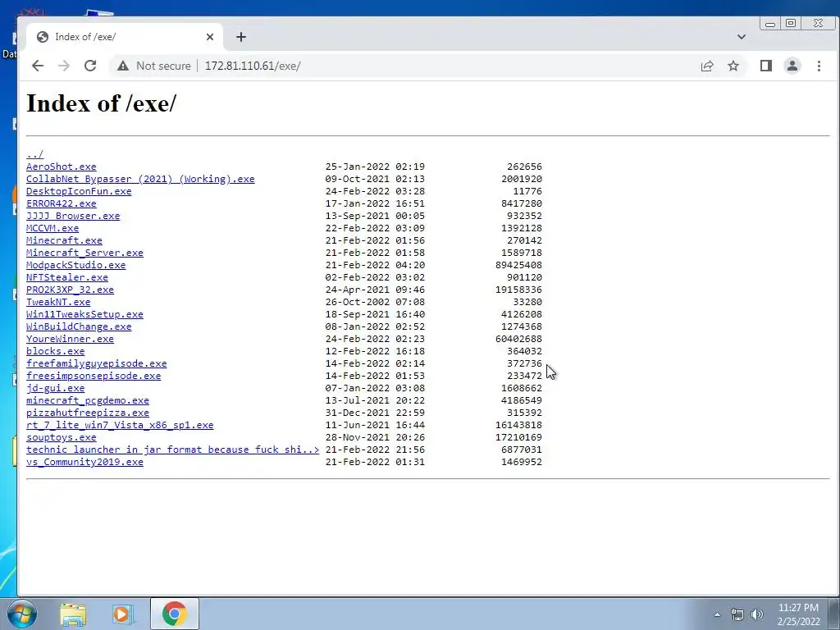Click the Chrome taskbar icon
The width and height of the screenshot is (840, 630).
175,614
